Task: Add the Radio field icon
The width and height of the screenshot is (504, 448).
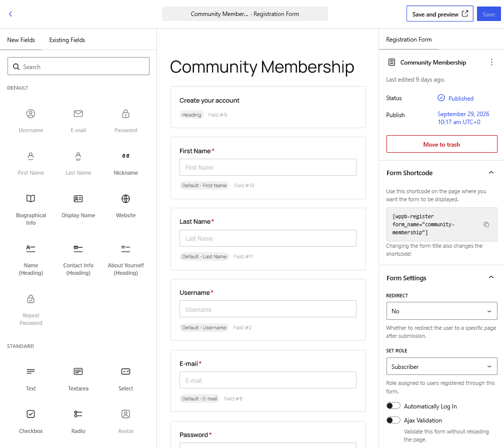Action: tap(78, 414)
